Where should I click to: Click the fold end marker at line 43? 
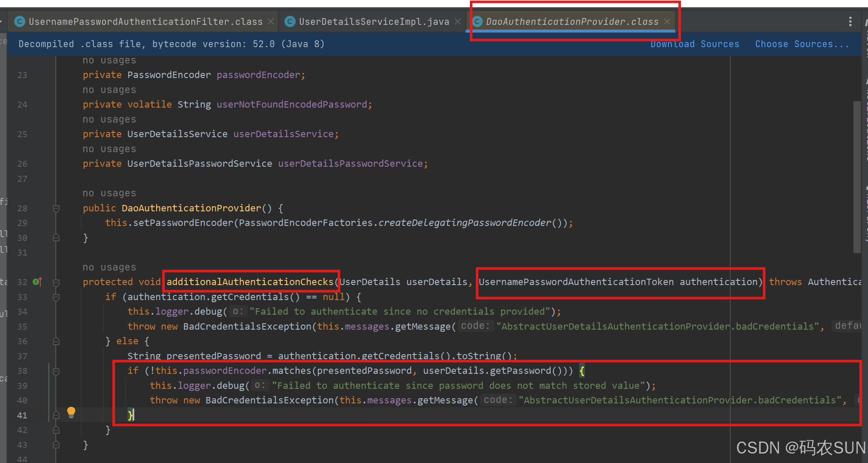56,445
